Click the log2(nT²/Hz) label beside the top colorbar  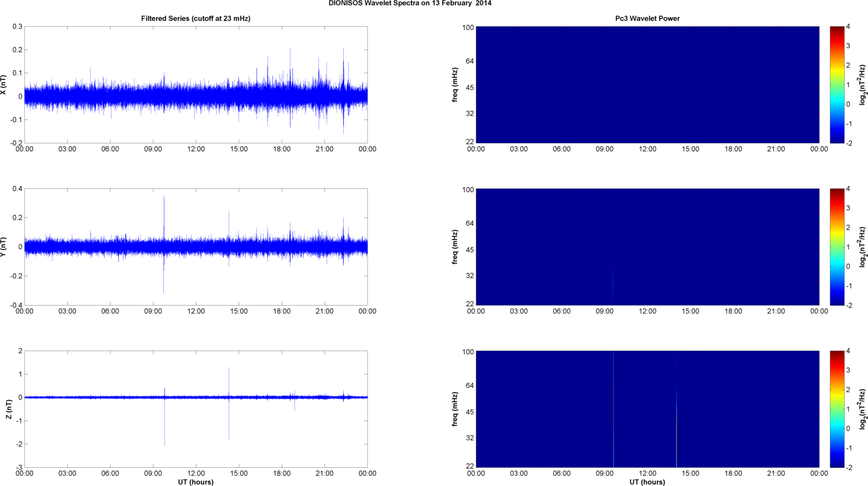coord(863,85)
